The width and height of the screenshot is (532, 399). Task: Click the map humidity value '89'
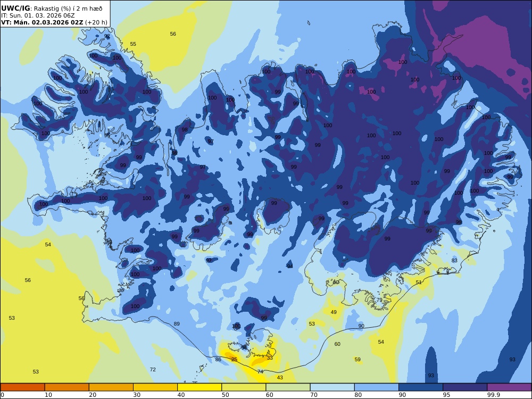click(x=177, y=323)
